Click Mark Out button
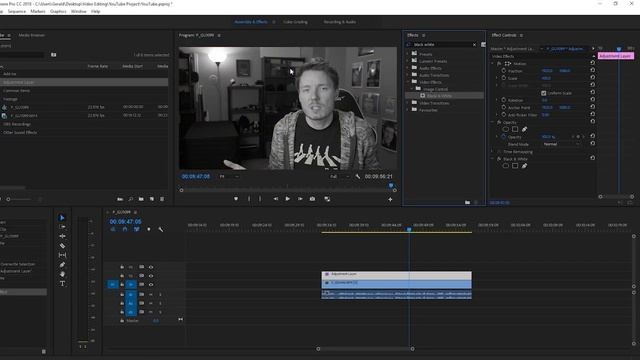640x360 pixels. pos(260,199)
